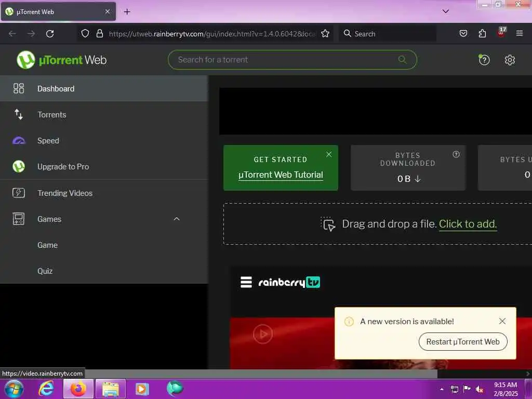532x399 pixels.
Task: Go forward in Firefox
Action: coord(31,34)
